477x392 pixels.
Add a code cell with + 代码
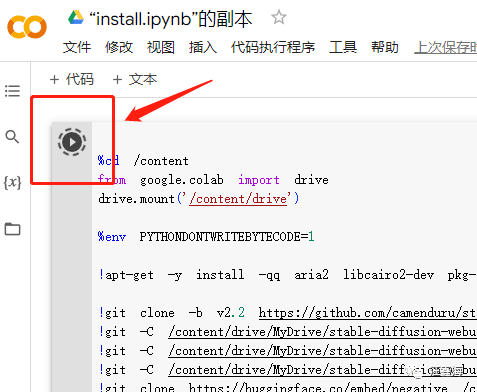[x=72, y=79]
